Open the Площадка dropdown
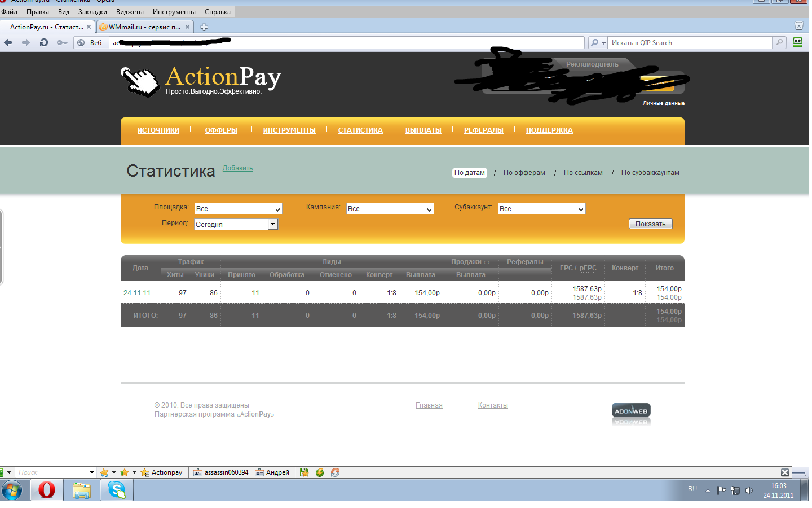The image size is (812, 508). click(238, 209)
